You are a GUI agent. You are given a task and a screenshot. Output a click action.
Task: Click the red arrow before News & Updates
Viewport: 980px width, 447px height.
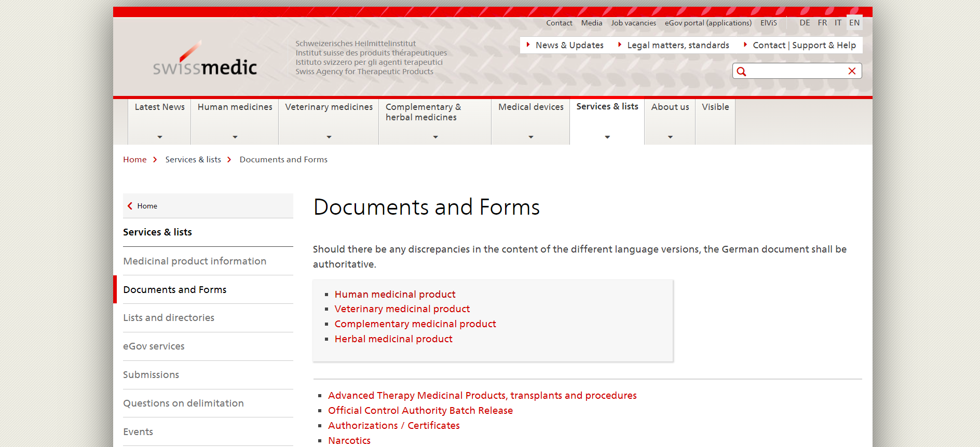528,45
